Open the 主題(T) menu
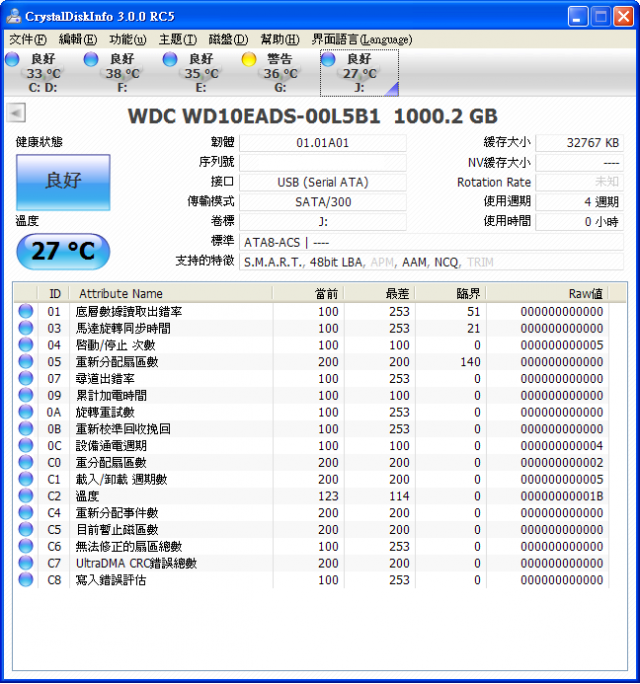 pyautogui.click(x=178, y=40)
